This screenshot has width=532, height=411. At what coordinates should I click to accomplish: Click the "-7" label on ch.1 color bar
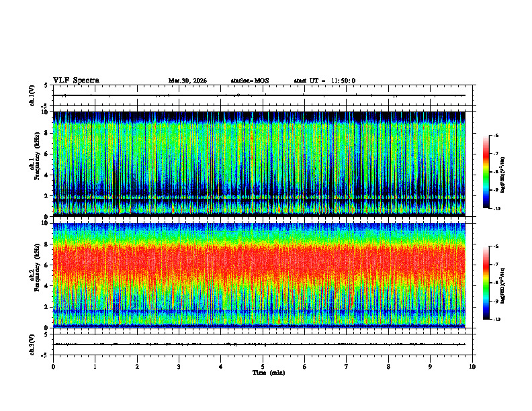click(x=496, y=154)
